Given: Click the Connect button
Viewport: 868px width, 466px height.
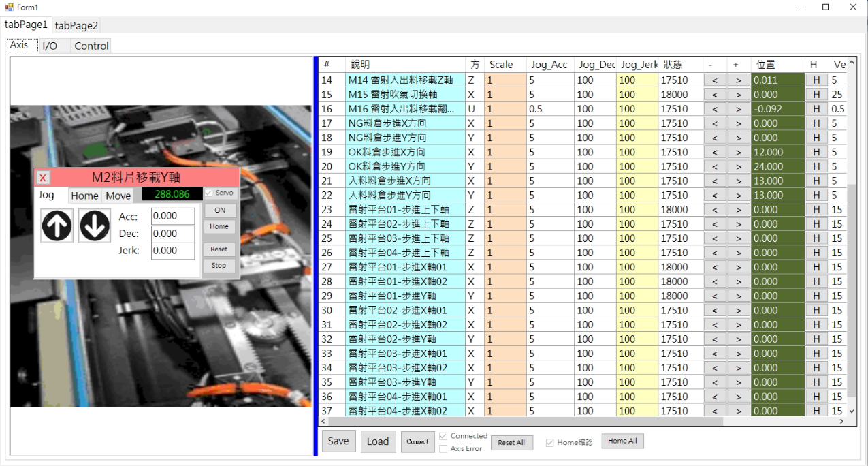Looking at the screenshot, I should tap(417, 441).
